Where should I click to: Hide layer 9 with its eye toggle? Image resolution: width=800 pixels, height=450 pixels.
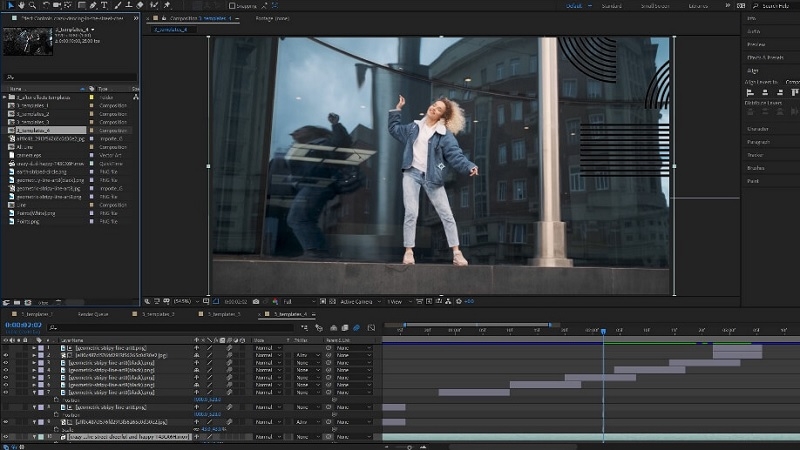point(6,422)
